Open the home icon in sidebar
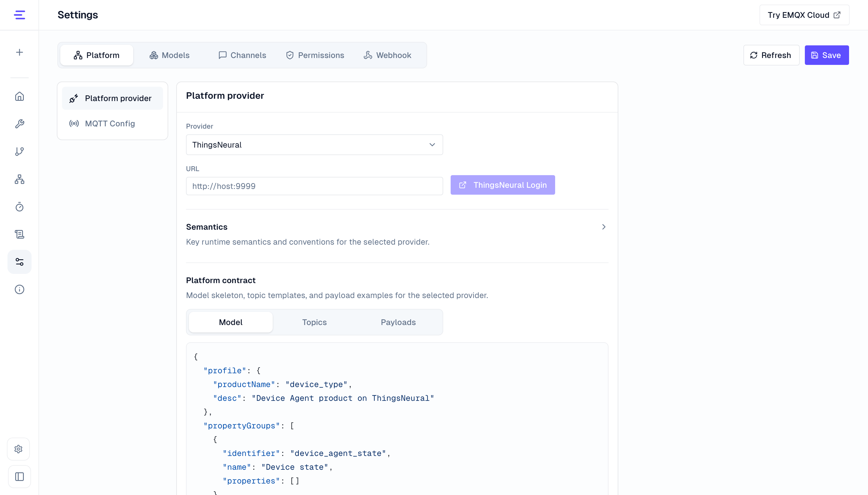 pos(19,96)
